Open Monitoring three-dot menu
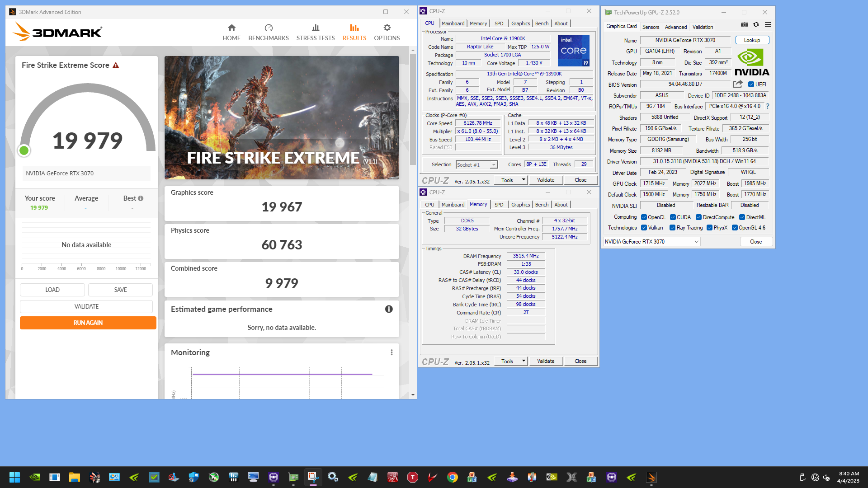The image size is (868, 488). click(x=392, y=352)
